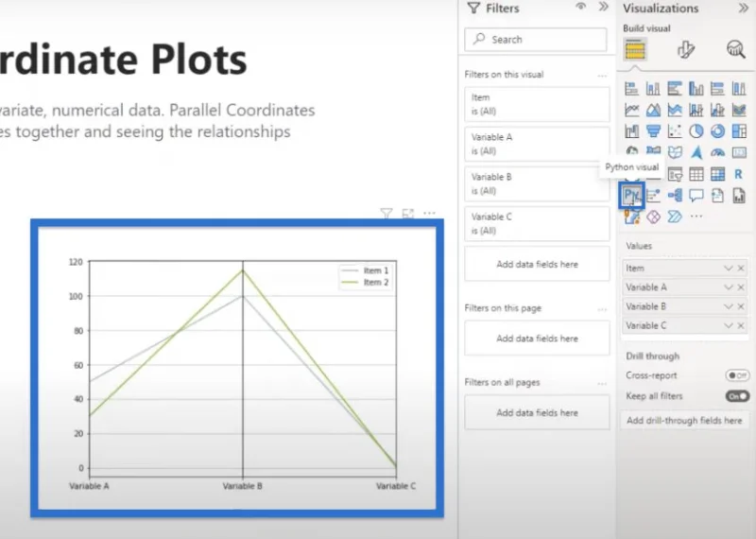Select the Matrix visual

[717, 174]
